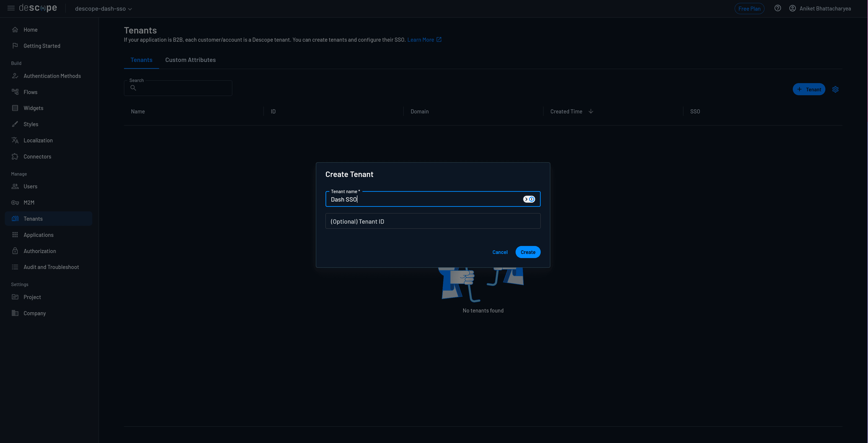Click the M2M key icon
Viewport: 868px width, 443px height.
point(15,203)
